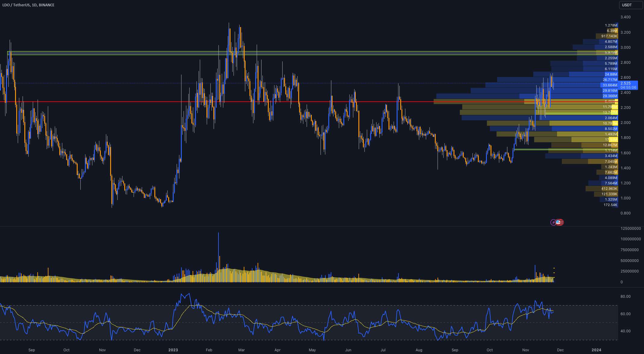Click the 7.662M volume profile value
The height and width of the screenshot is (354, 644).
tap(611, 172)
